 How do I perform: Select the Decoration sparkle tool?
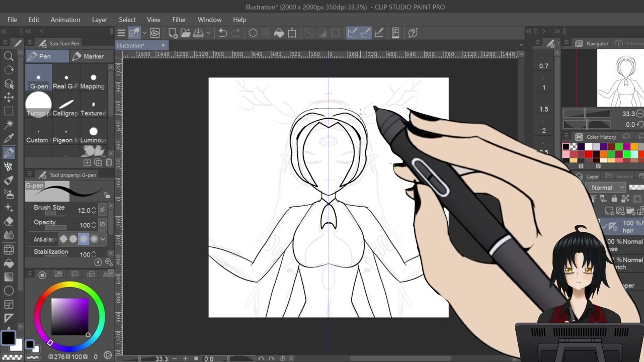point(9,208)
